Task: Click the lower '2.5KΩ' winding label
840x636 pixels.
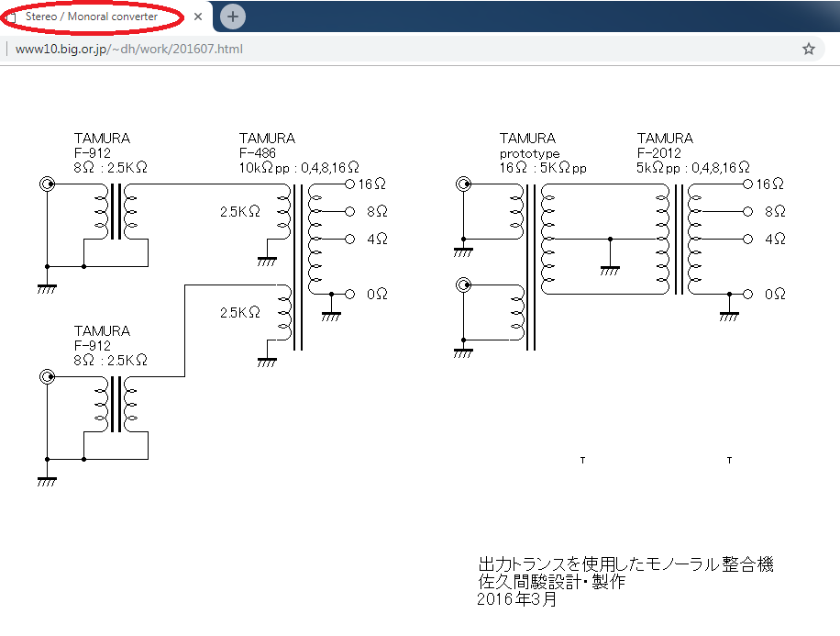Action: [x=240, y=313]
